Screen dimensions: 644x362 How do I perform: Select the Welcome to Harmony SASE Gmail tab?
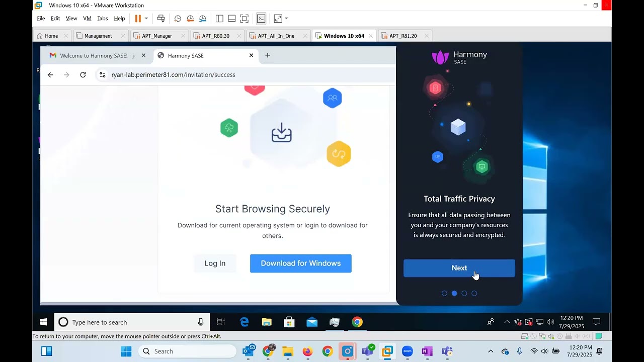point(97,55)
